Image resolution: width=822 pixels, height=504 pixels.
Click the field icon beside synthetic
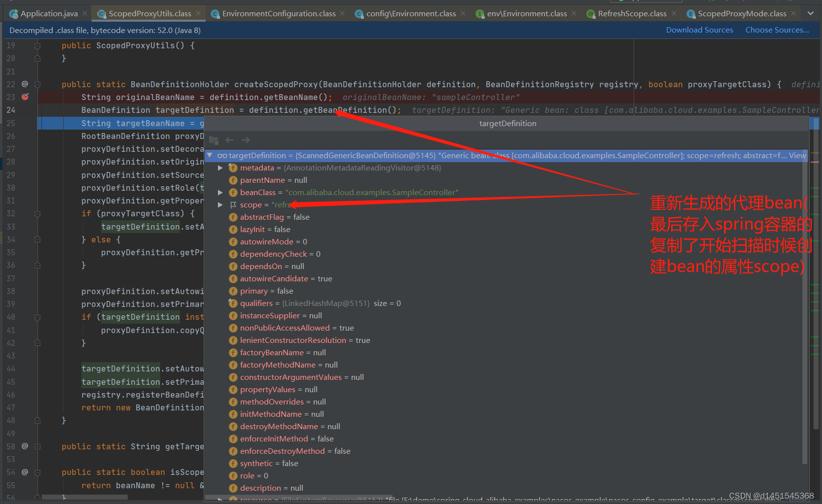233,464
